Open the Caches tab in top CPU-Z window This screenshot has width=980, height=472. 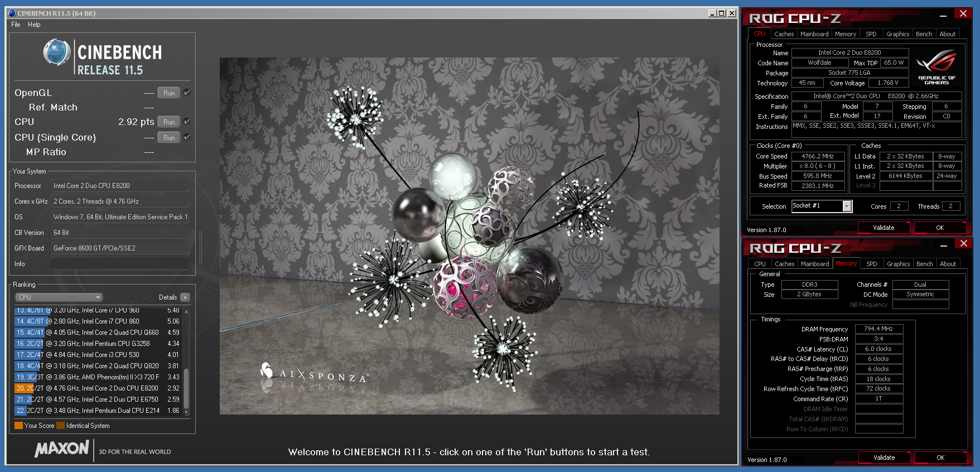(784, 34)
